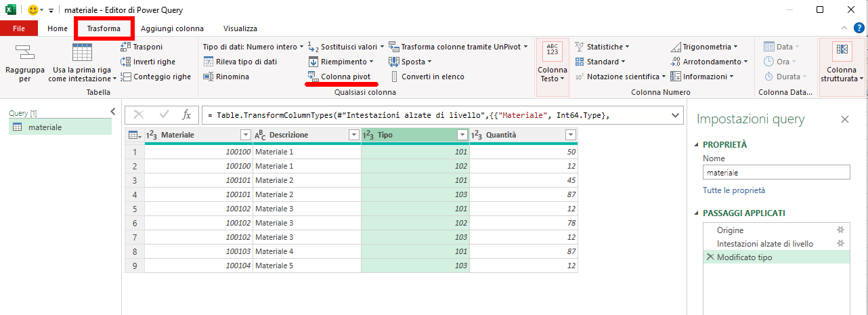Click Usa la prima riga come intestazione
The width and height of the screenshot is (868, 315).
click(82, 63)
